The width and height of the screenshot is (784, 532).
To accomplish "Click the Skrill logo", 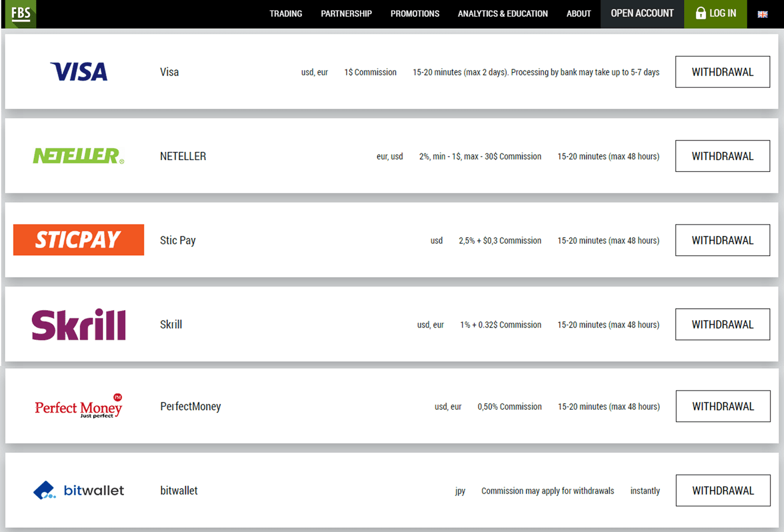I will tap(79, 325).
